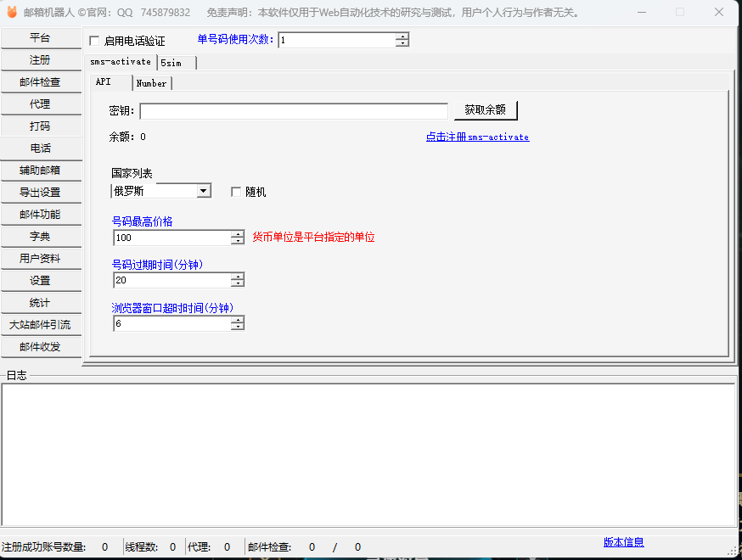Click the 密钥 input field
Screen dimensions: 742x560
click(x=293, y=111)
